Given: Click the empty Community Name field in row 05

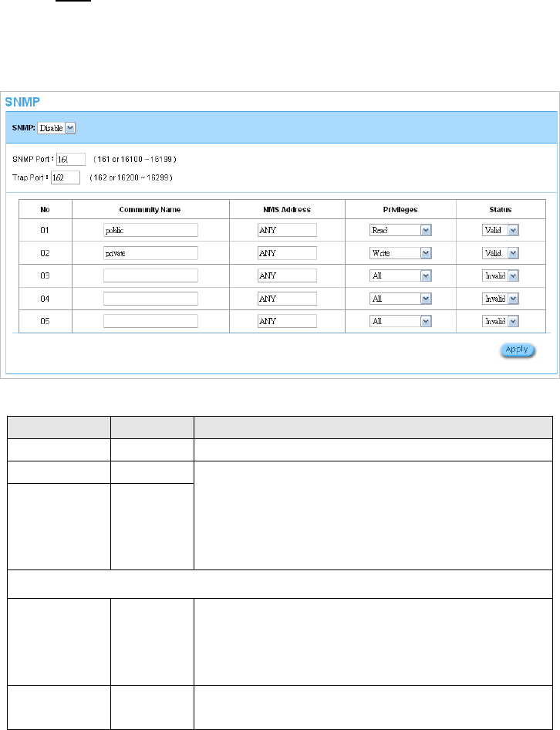Looking at the screenshot, I should click(x=150, y=321).
